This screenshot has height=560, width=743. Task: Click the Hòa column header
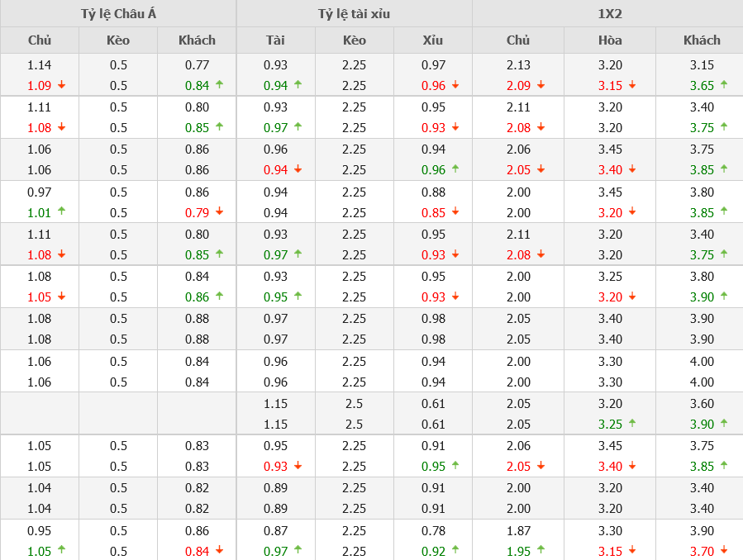pyautogui.click(x=610, y=40)
